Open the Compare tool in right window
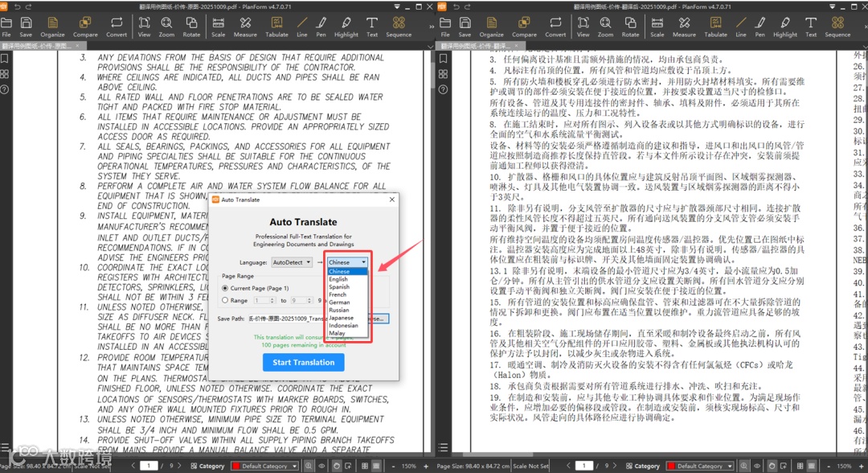 click(x=524, y=27)
